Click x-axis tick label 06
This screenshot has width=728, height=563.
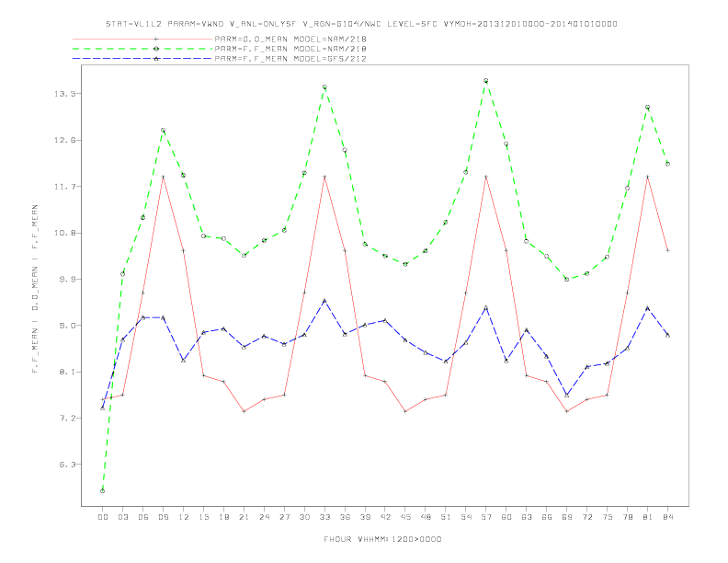click(143, 517)
